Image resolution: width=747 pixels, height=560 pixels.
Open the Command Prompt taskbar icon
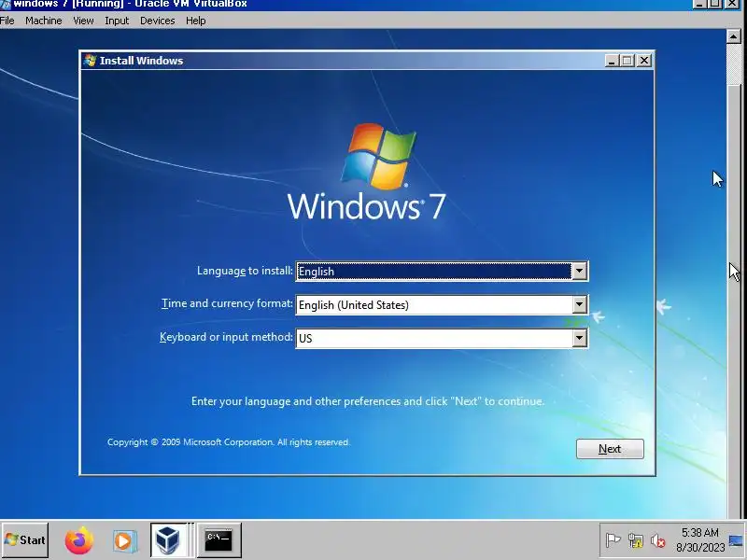click(x=218, y=540)
